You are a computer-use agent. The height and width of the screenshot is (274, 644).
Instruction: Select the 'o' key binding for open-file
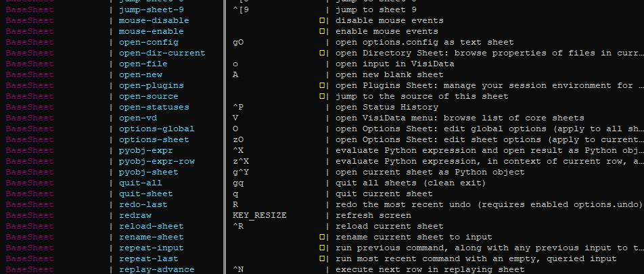(235, 64)
